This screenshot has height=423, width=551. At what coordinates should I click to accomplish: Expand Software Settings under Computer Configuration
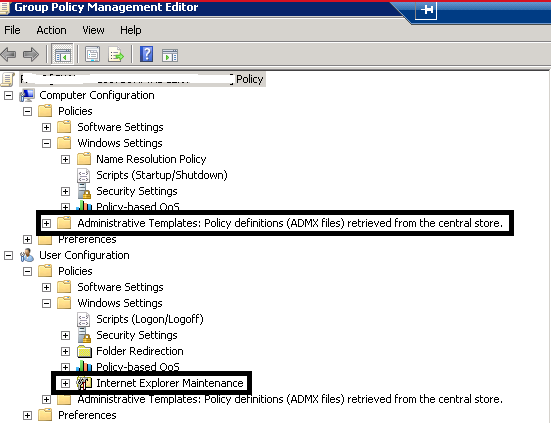[46, 128]
